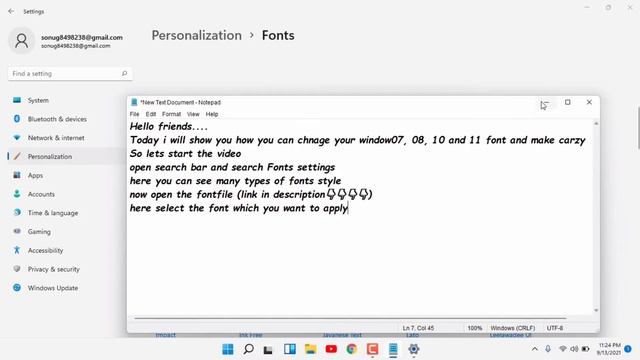Open File Explorer from taskbar
This screenshot has height=360, width=640.
point(310,349)
